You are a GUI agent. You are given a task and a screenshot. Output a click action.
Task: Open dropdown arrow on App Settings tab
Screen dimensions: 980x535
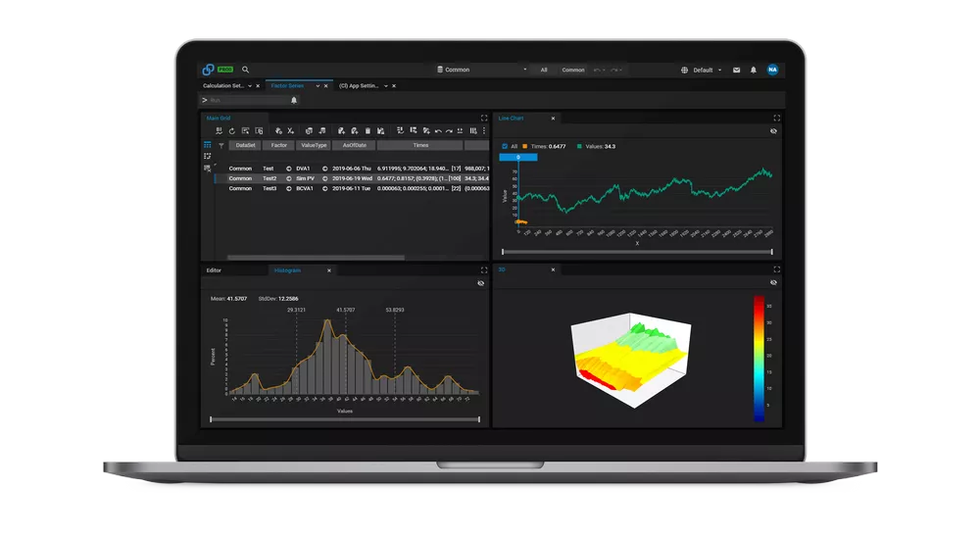[385, 86]
